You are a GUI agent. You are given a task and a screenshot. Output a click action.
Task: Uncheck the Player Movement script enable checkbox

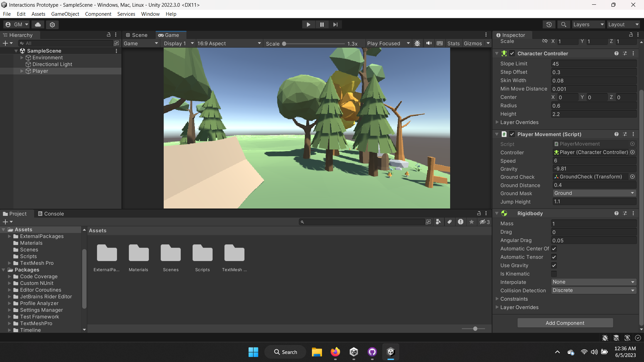pyautogui.click(x=512, y=134)
